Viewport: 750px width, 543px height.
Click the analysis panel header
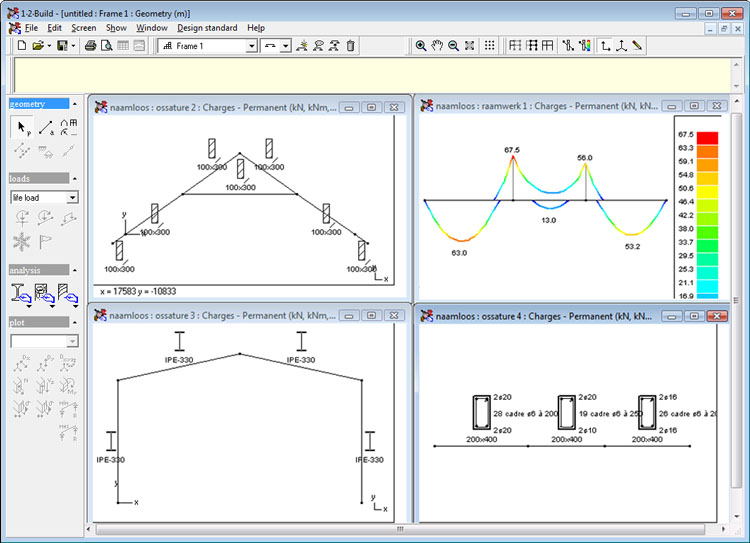point(39,270)
